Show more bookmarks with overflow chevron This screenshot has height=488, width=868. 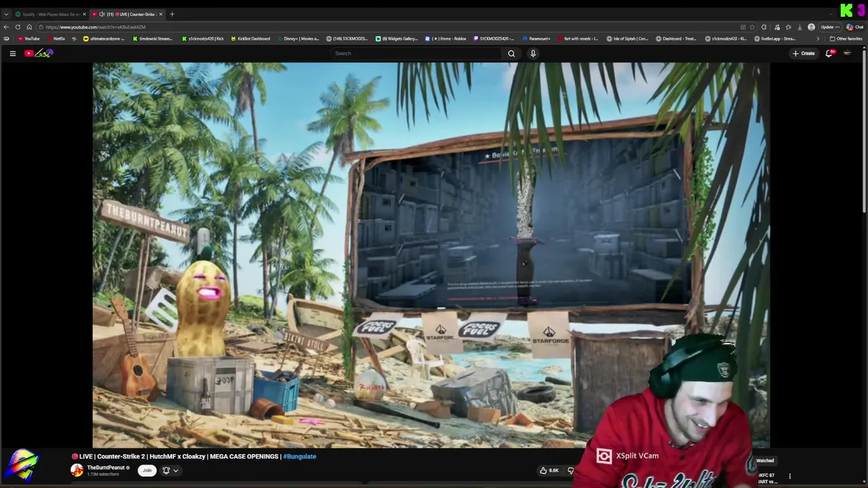tap(818, 39)
